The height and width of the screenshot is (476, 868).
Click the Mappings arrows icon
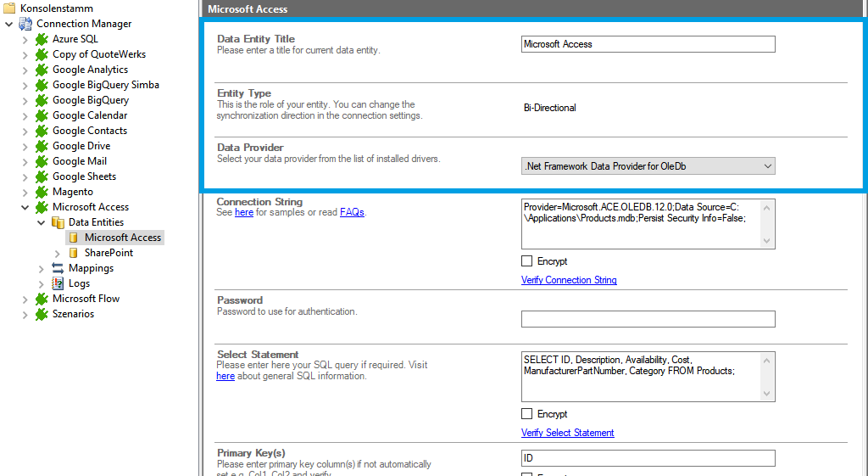58,268
